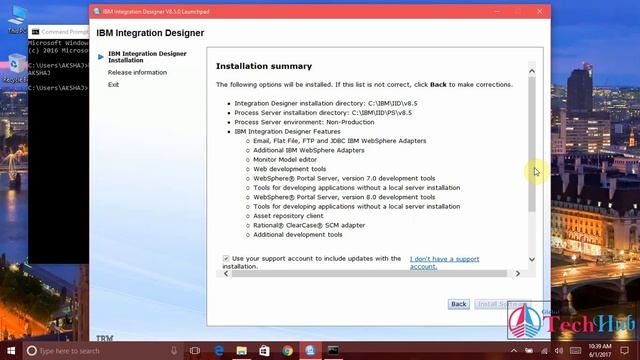The height and width of the screenshot is (360, 640).
Task: Click the Asset repository client feature line
Action: pyautogui.click(x=288, y=216)
